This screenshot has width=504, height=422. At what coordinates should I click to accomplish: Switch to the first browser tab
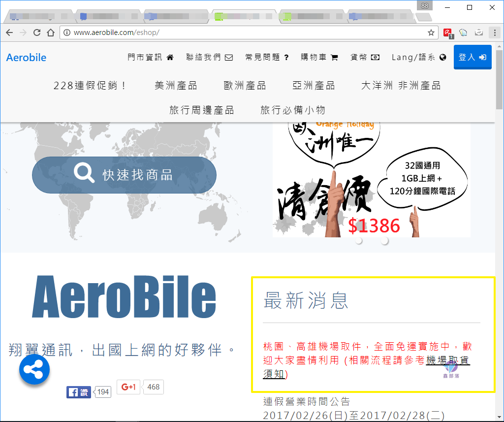(39, 16)
